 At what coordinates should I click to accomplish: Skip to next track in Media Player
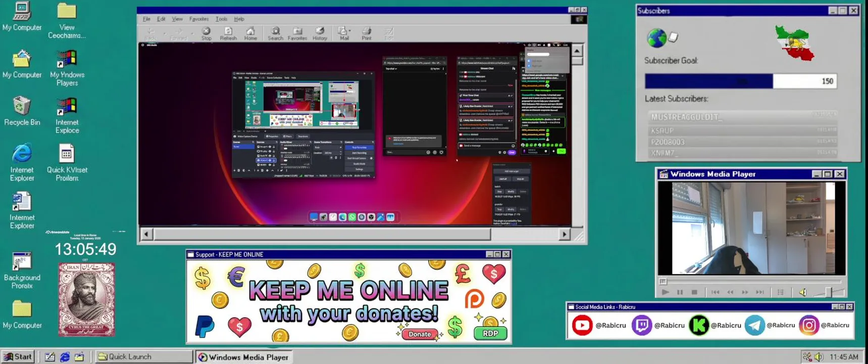[760, 292]
